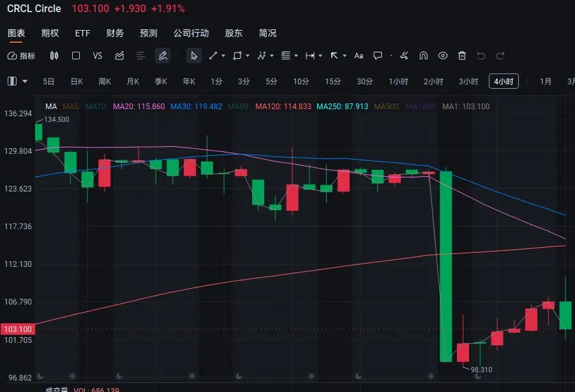Select the 1月 range
The width and height of the screenshot is (575, 392).
click(546, 82)
